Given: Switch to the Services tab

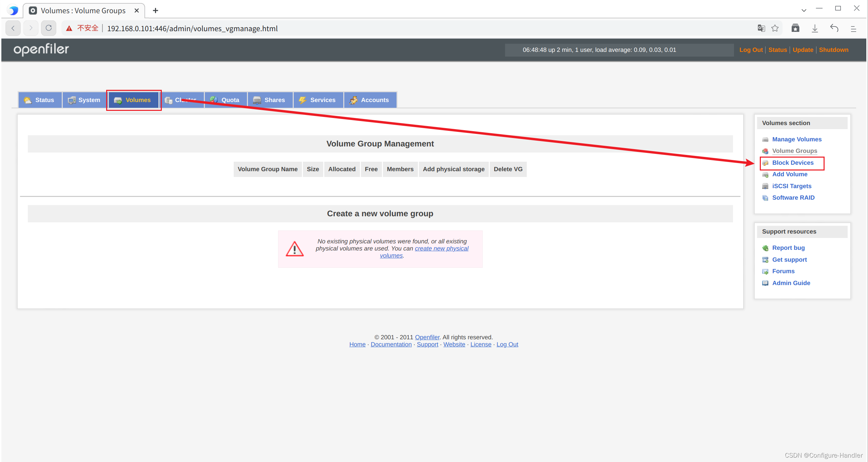Looking at the screenshot, I should click(x=318, y=100).
